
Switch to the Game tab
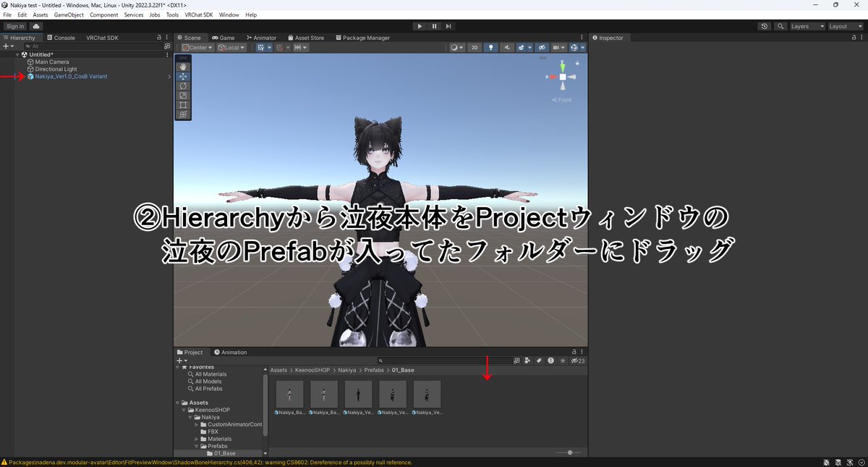click(x=223, y=38)
